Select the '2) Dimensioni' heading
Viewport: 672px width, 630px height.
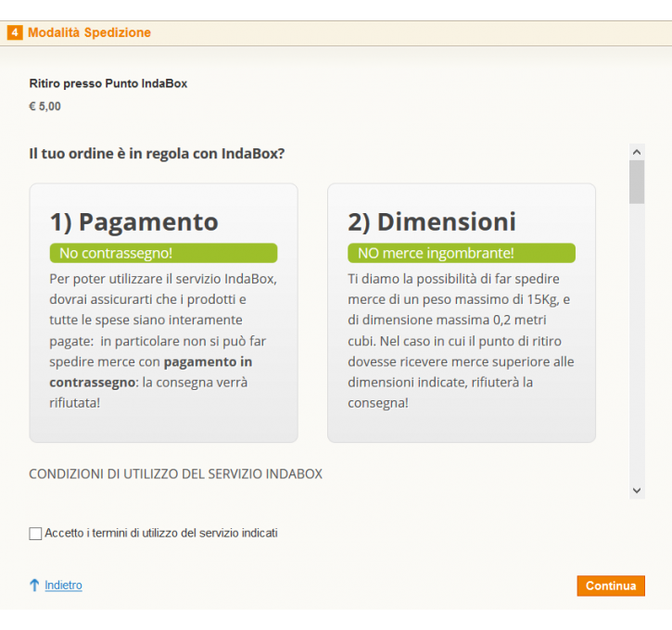pyautogui.click(x=432, y=221)
